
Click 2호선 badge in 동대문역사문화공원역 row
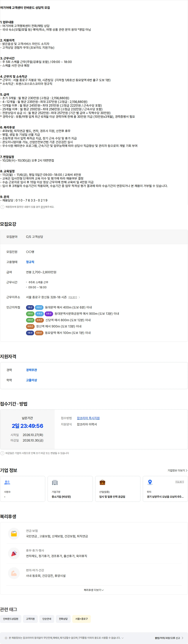(x=30, y=314)
